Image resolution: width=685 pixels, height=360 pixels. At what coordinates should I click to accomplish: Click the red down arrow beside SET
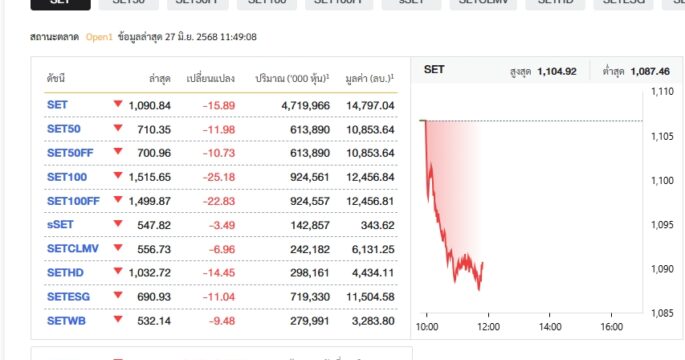pos(118,104)
